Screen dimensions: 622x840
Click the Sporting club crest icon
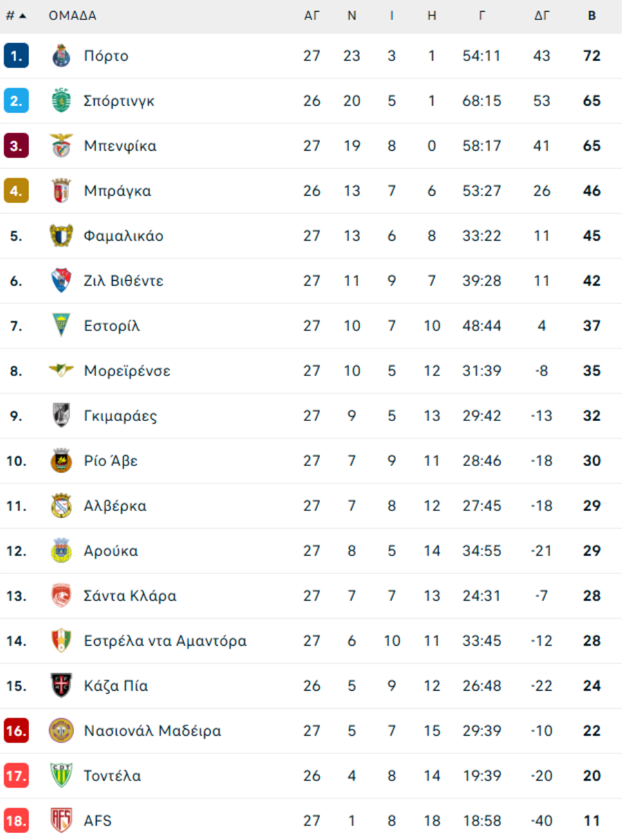coord(62,101)
